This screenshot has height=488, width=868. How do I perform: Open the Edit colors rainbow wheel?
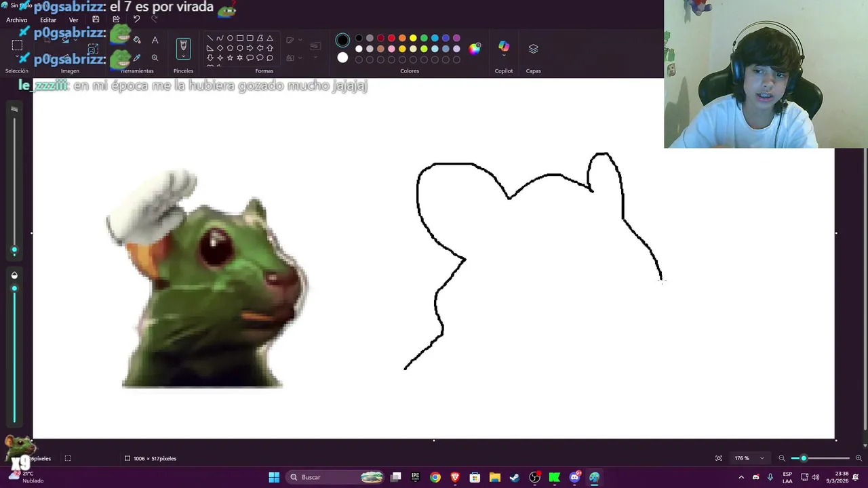(x=475, y=48)
